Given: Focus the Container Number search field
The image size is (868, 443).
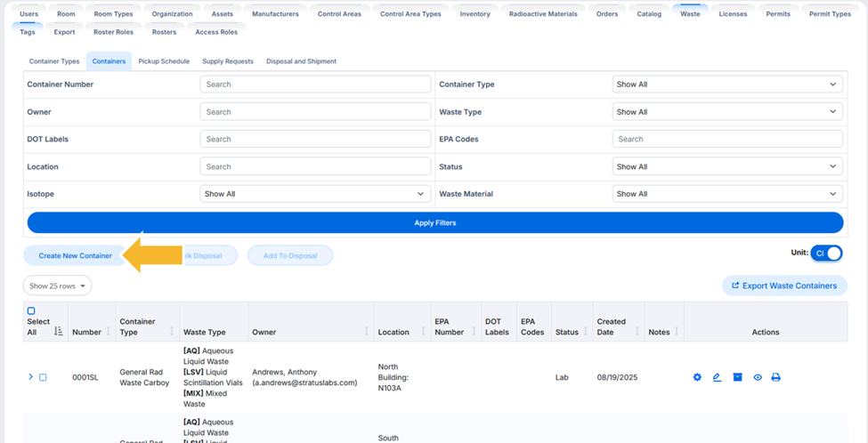Looking at the screenshot, I should coord(315,85).
